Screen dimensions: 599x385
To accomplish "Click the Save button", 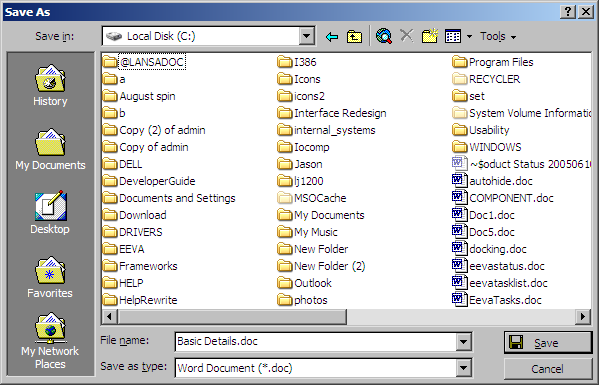I will [548, 343].
